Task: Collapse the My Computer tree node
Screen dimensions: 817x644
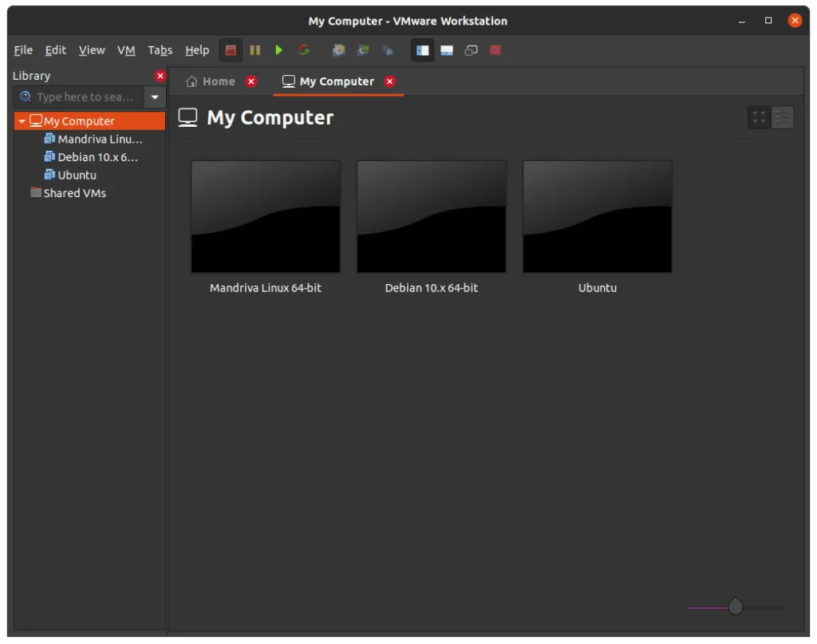Action: pos(22,121)
